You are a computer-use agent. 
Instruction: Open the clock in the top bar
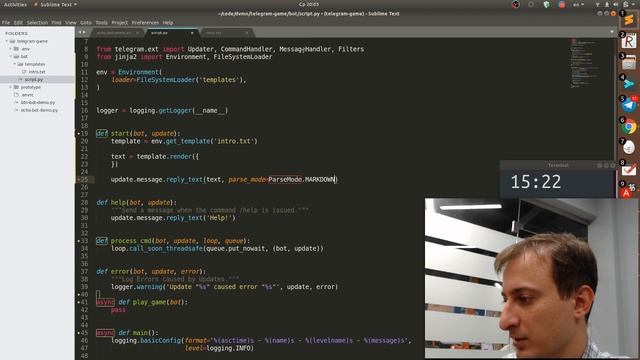309,4
